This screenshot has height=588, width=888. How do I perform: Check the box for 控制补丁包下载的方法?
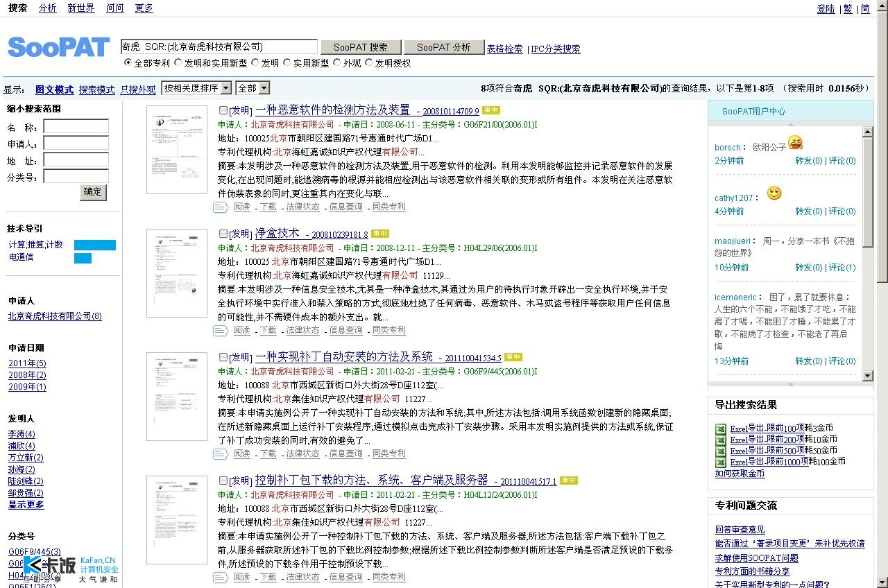(x=223, y=481)
